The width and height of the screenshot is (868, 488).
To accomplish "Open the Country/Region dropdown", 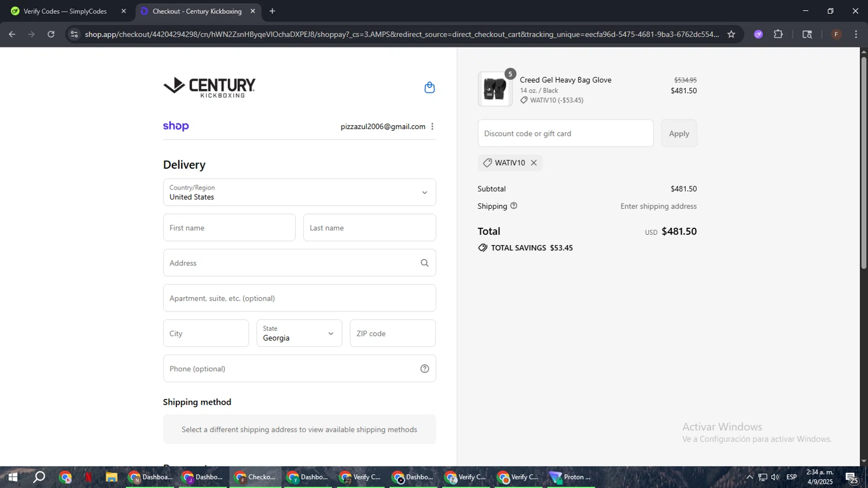I will click(x=300, y=193).
